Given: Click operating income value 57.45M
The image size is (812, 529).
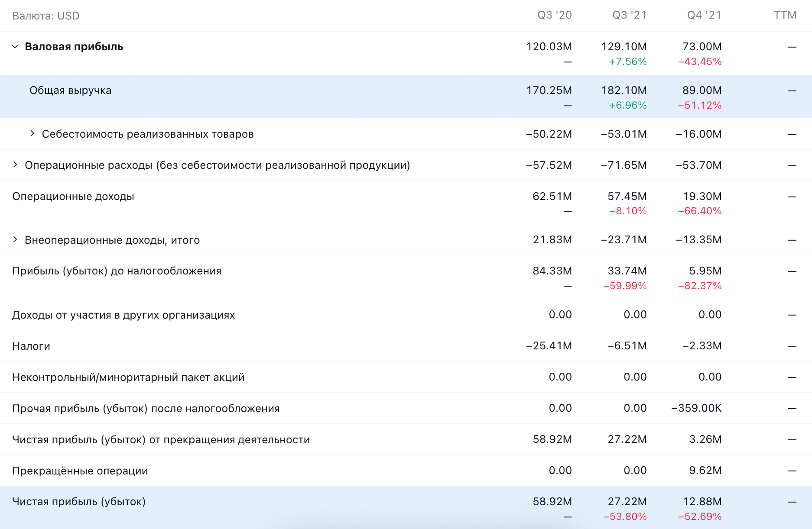Looking at the screenshot, I should pyautogui.click(x=627, y=197).
